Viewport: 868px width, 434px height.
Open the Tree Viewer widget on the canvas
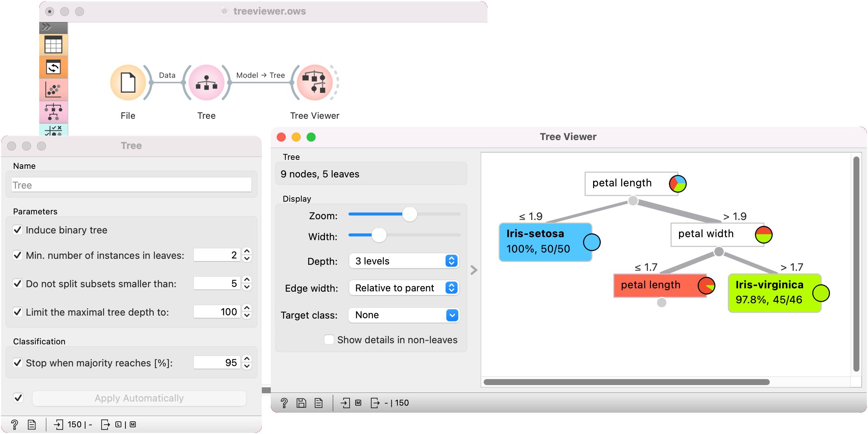[314, 82]
